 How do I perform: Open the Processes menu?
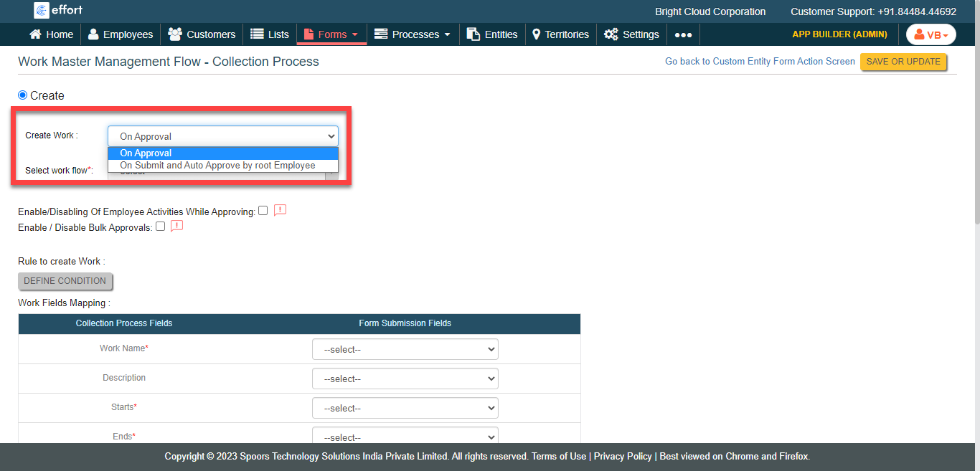coord(413,34)
